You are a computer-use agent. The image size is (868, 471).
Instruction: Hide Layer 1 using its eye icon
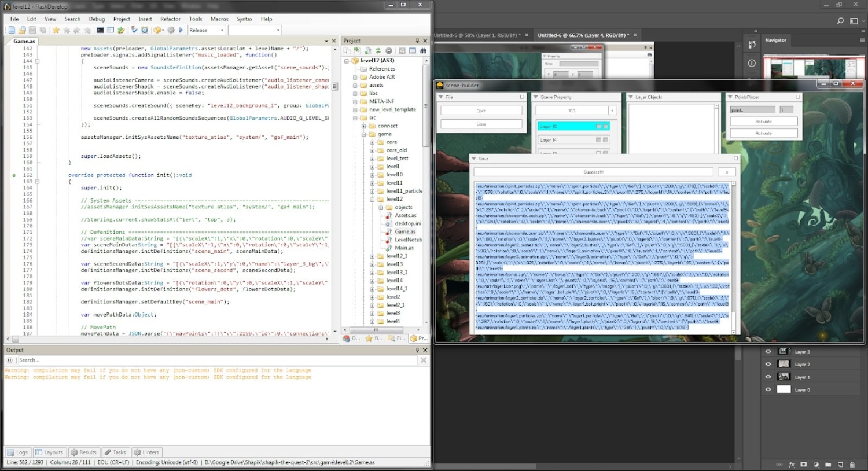768,377
